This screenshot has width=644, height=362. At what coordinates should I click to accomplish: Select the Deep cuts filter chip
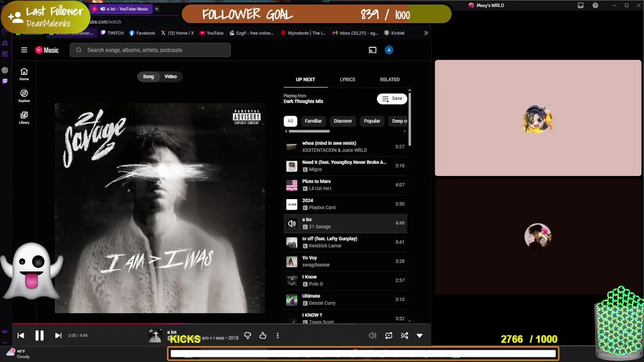[398, 121]
